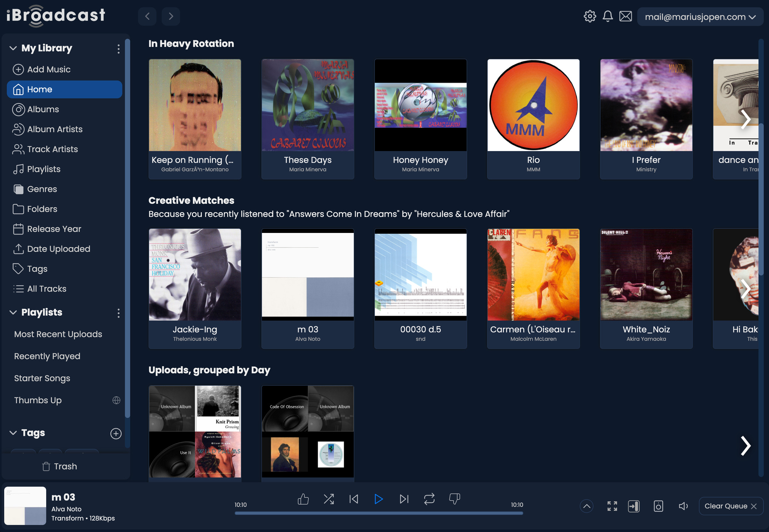This screenshot has height=532, width=769.
Task: Open the mail envelope icon
Action: coord(626,16)
